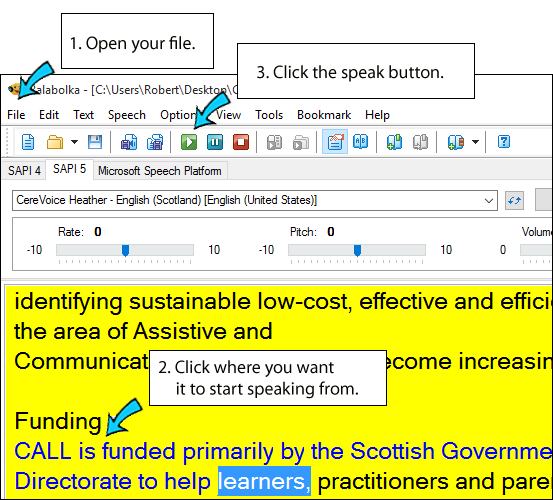Toggle the highlighted read-clipboard toolbar icon

point(335,142)
